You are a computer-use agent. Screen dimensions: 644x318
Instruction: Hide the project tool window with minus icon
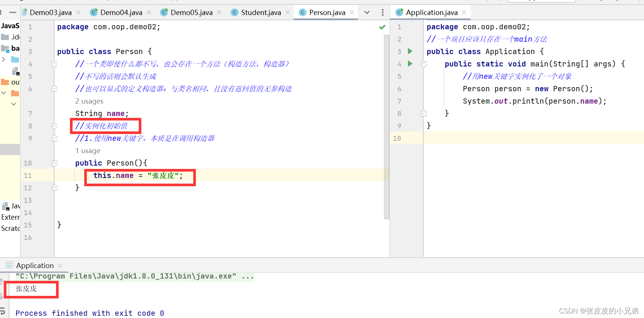[13, 12]
